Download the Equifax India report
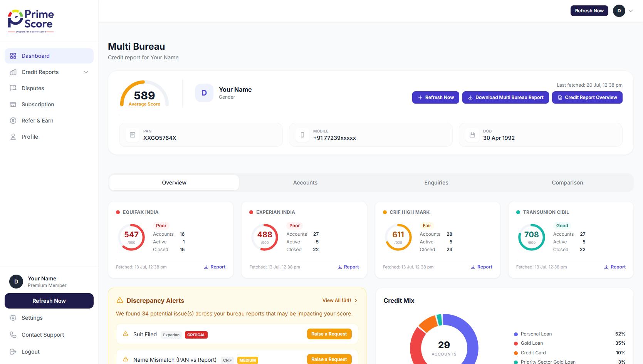This screenshot has height=364, width=643. 215,267
